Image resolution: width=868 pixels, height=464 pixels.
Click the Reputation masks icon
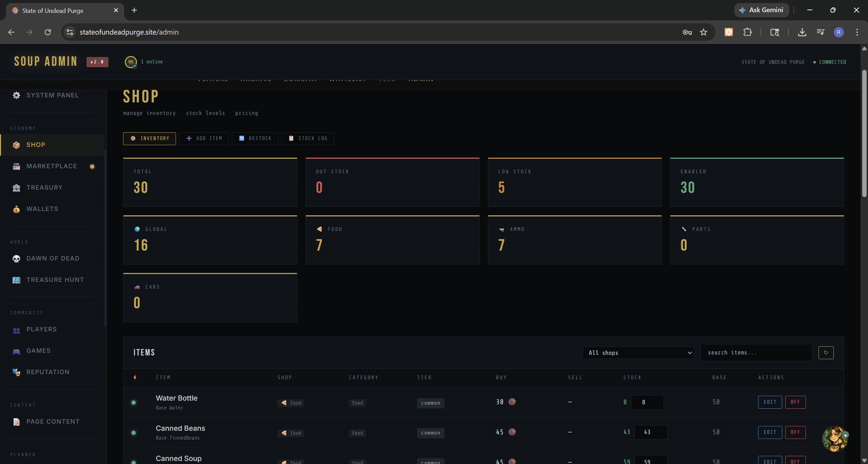tap(16, 372)
